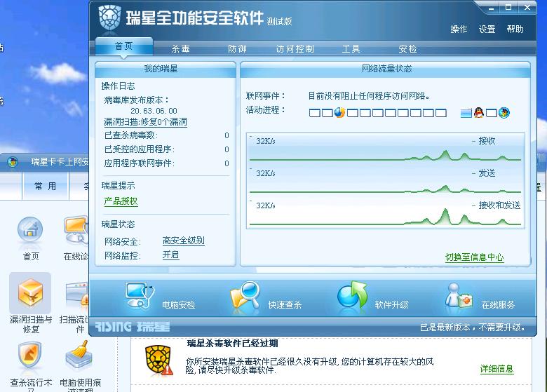Click the 高安全级别 network security link
Viewport: 547px width, 392px height.
[184, 241]
